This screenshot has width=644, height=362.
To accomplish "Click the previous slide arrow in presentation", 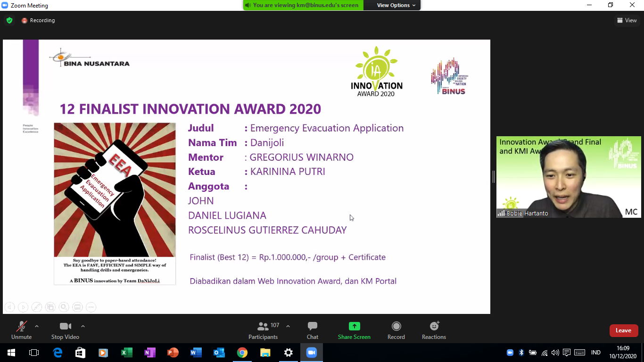I will click(x=9, y=307).
